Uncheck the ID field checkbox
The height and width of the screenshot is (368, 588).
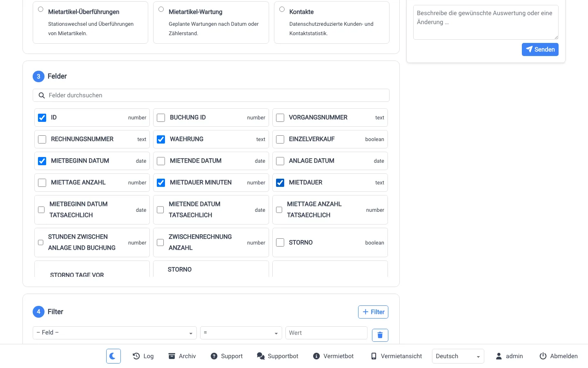pos(42,118)
